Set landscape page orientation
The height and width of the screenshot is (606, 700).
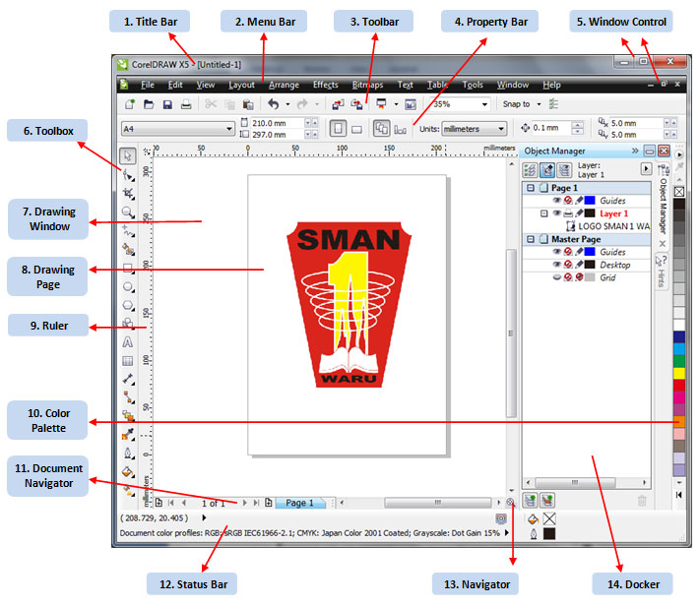(356, 130)
